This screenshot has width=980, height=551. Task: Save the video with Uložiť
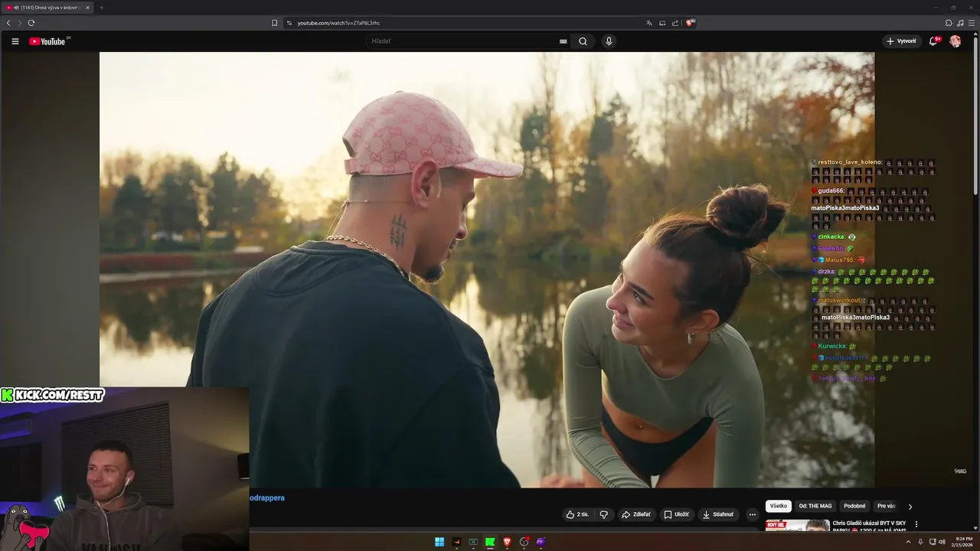pos(677,514)
